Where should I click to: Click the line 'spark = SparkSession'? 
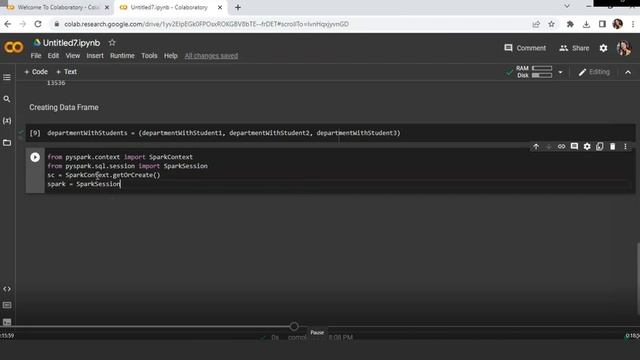tap(84, 184)
